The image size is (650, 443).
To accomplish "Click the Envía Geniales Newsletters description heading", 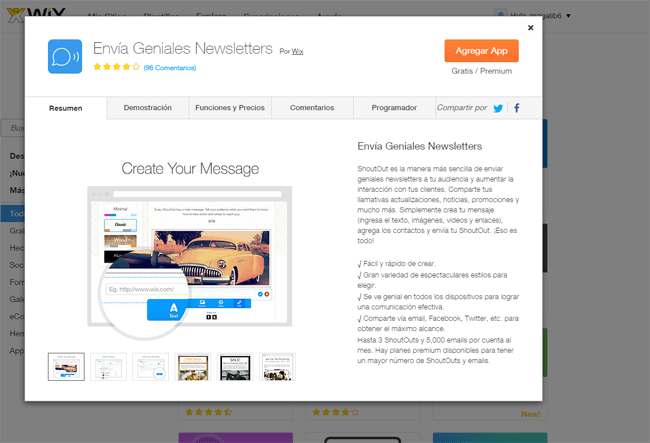I will coord(420,146).
